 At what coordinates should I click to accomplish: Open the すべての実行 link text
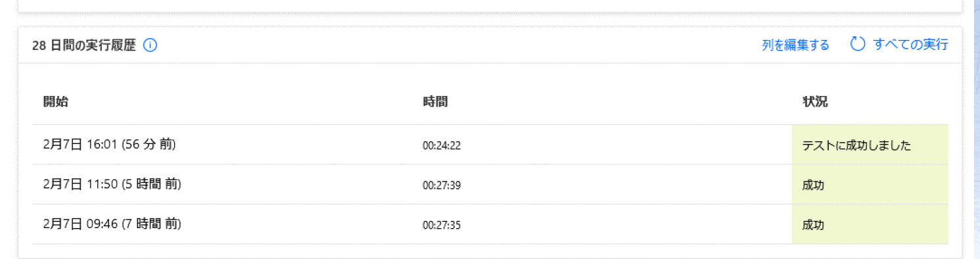coord(910,45)
